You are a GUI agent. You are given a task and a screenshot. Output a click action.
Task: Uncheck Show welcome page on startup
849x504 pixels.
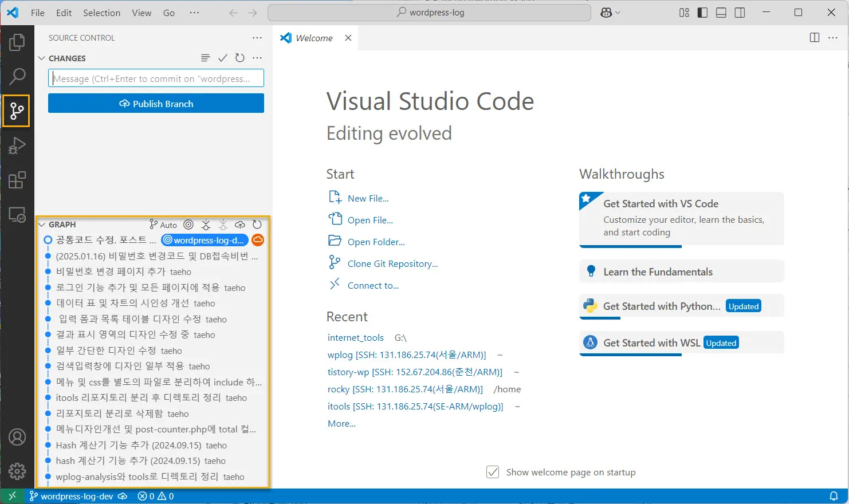click(492, 472)
